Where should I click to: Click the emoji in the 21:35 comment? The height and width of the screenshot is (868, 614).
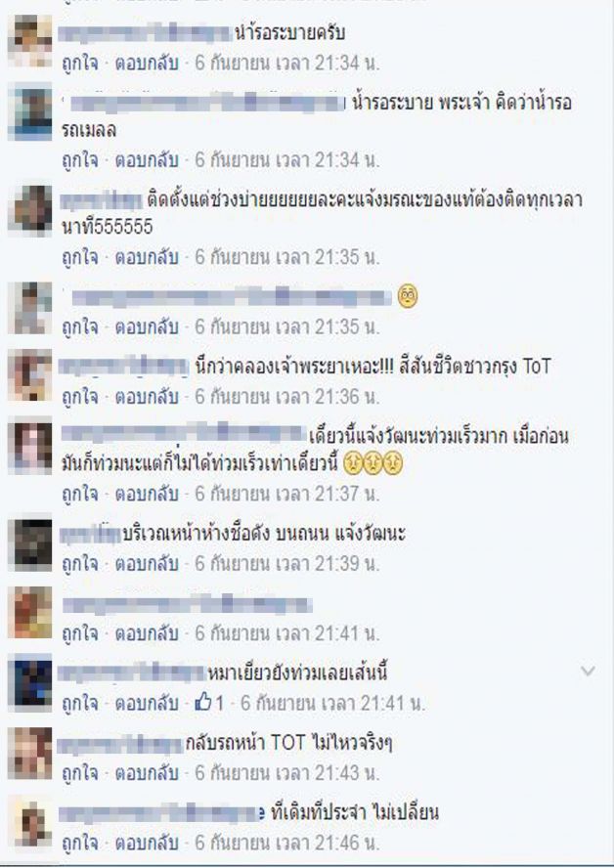pyautogui.click(x=408, y=297)
